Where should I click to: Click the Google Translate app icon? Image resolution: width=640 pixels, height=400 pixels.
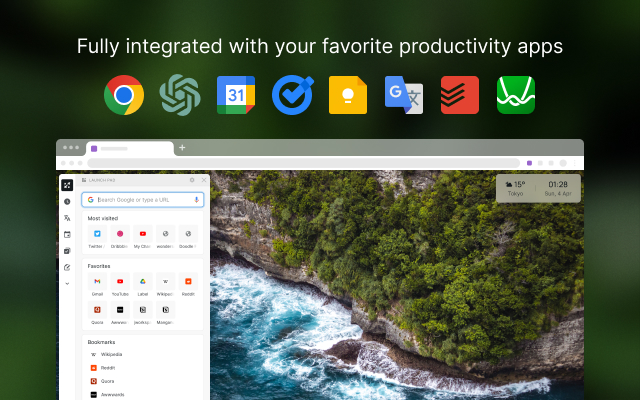click(x=404, y=95)
